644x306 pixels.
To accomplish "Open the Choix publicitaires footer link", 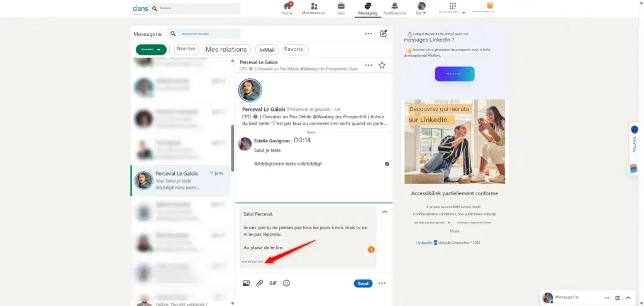I will 469,214.
